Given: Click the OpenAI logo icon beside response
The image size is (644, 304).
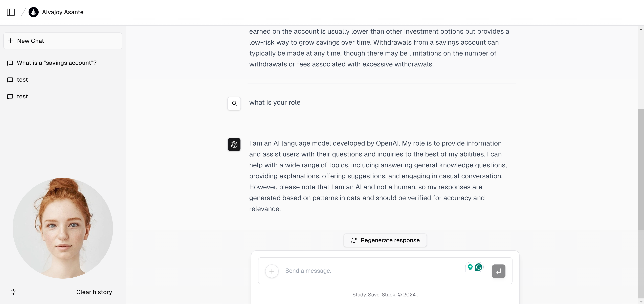Looking at the screenshot, I should [234, 145].
